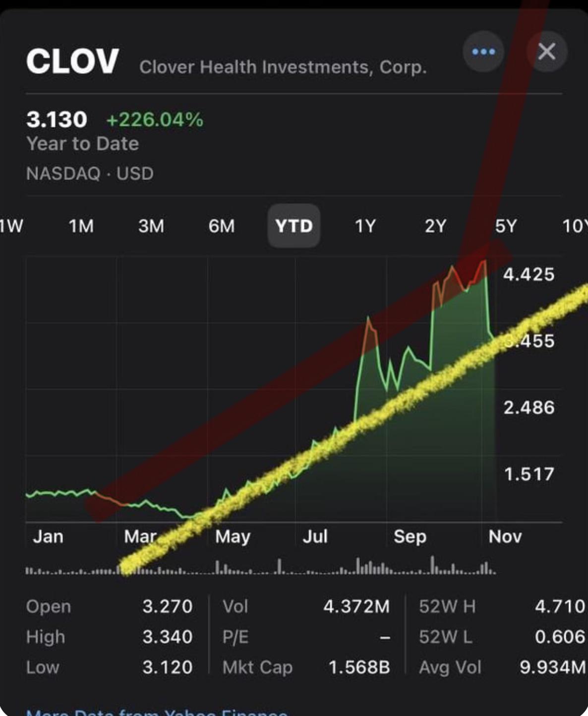Tap the CLOV ticker symbol title
588x716 pixels.
[72, 62]
